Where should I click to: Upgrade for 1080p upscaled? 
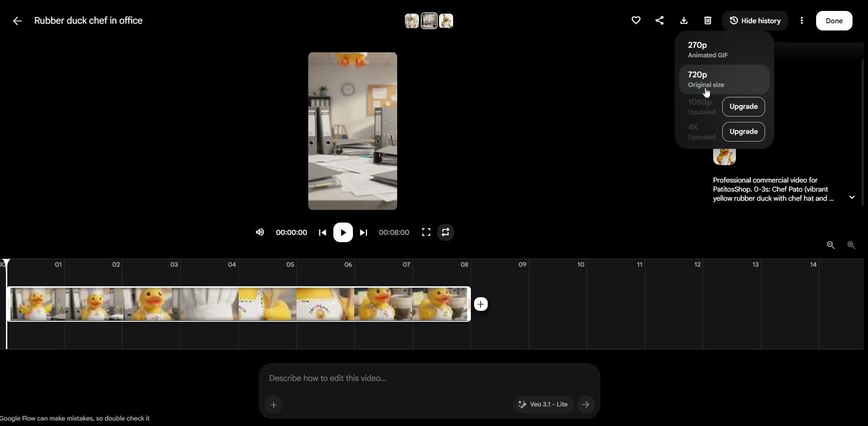(x=744, y=106)
